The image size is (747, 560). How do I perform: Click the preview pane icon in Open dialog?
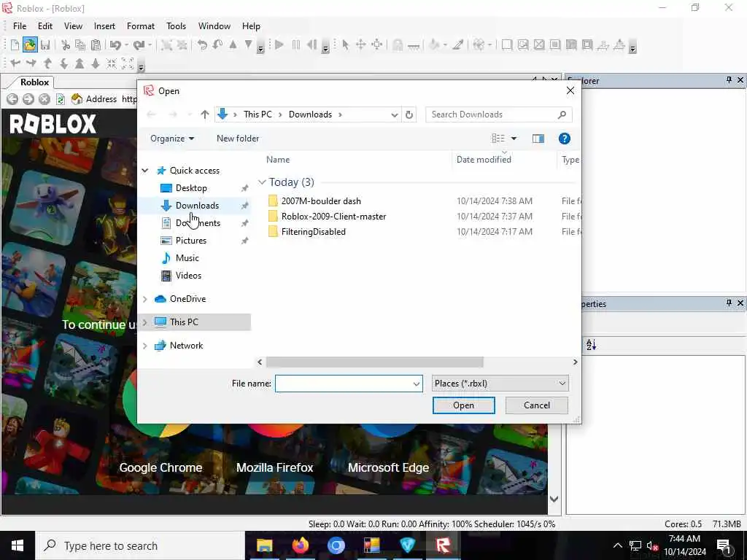pyautogui.click(x=538, y=139)
